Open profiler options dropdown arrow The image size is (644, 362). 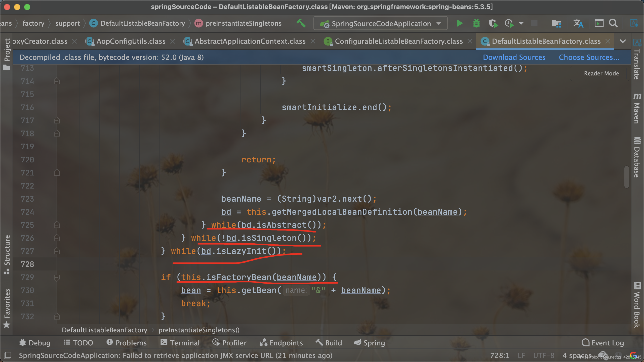click(x=521, y=23)
